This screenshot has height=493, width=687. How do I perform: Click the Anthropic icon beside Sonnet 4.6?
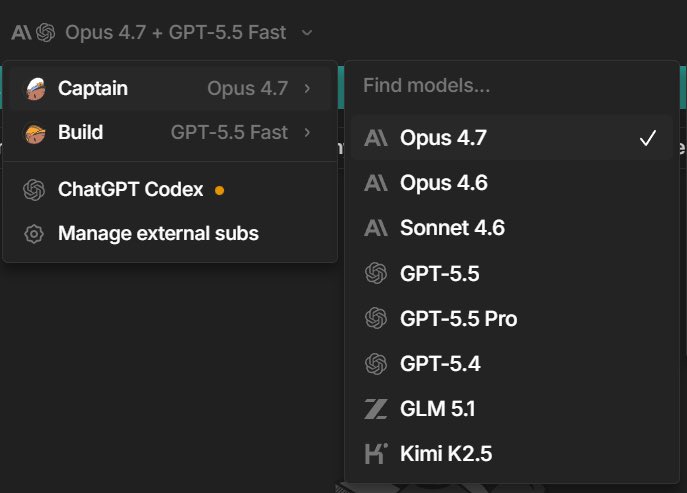coord(376,228)
